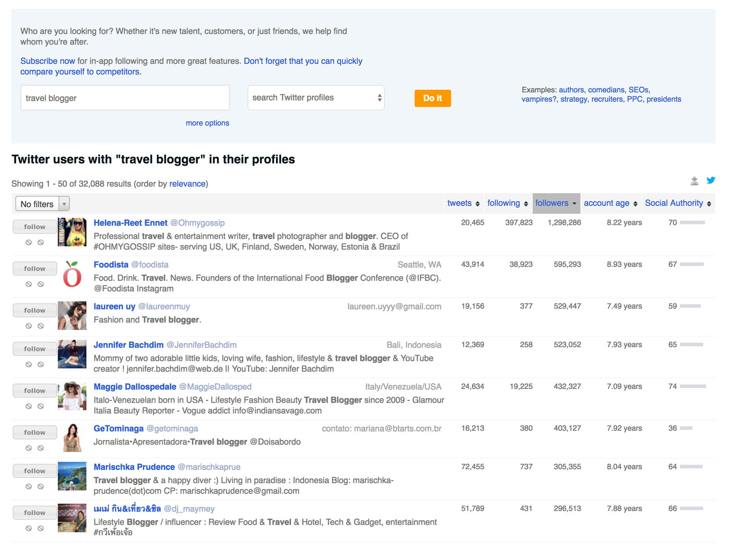Click second block icon in Maggie Dallospedale row
Viewport: 756px width, 544px height.
click(x=41, y=406)
